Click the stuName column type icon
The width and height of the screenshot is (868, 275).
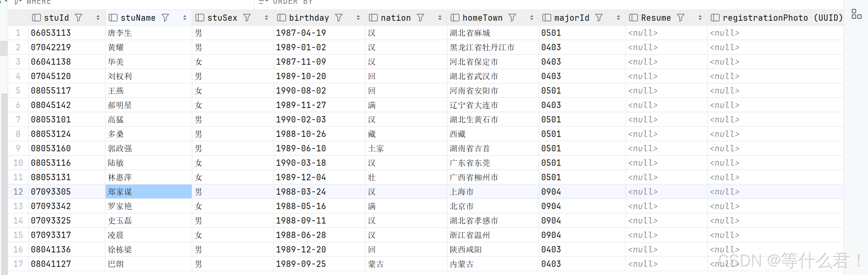point(113,18)
